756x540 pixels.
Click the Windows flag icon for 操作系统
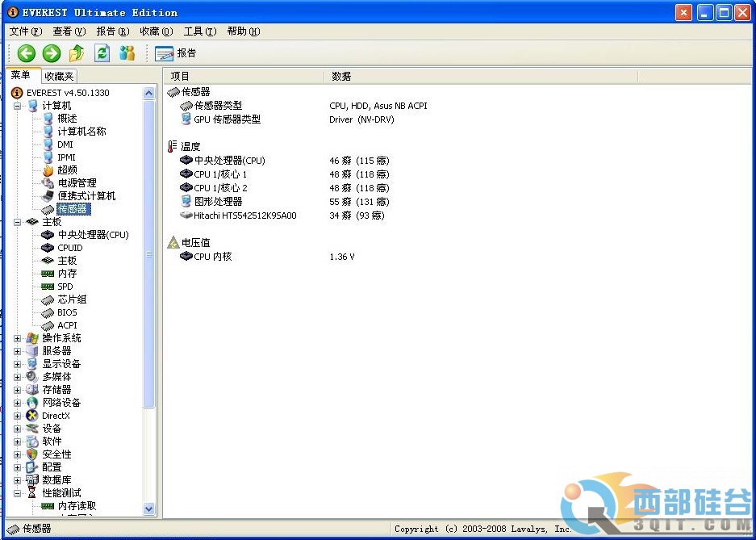[x=32, y=338]
